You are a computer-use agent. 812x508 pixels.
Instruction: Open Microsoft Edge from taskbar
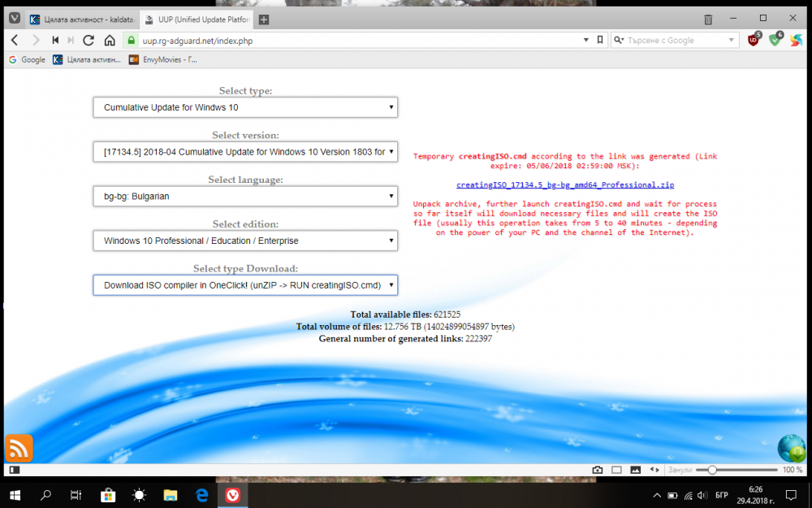(x=201, y=495)
